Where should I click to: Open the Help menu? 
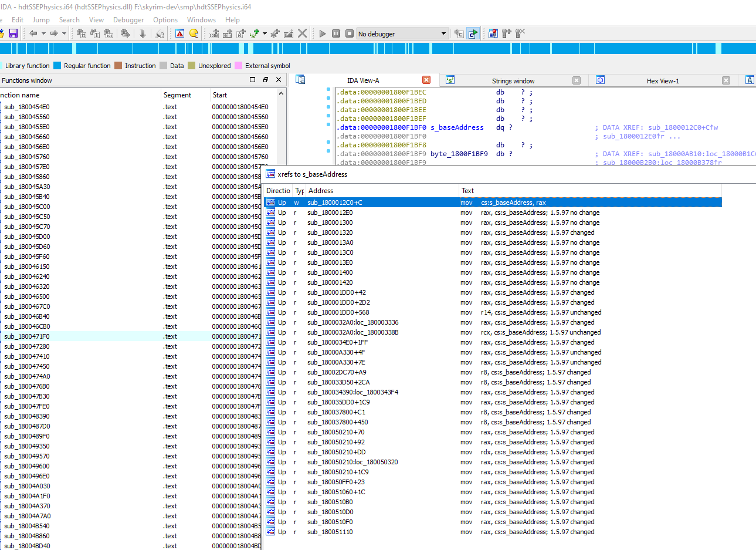[232, 19]
